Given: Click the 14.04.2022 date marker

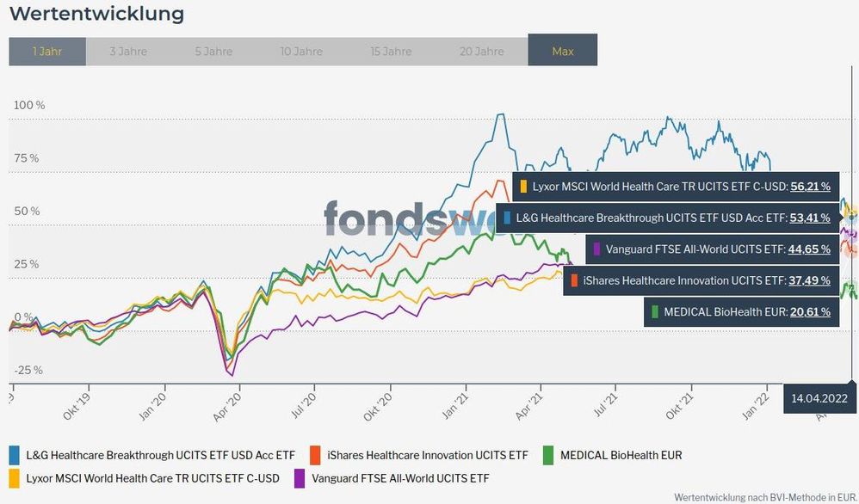Looking at the screenshot, I should point(820,398).
